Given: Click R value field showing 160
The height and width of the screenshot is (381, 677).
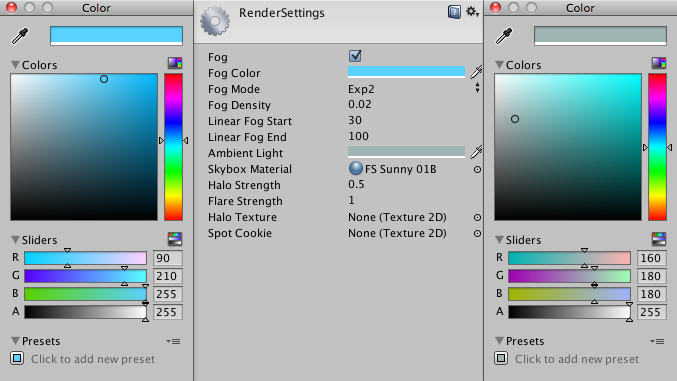Looking at the screenshot, I should [x=652, y=258].
